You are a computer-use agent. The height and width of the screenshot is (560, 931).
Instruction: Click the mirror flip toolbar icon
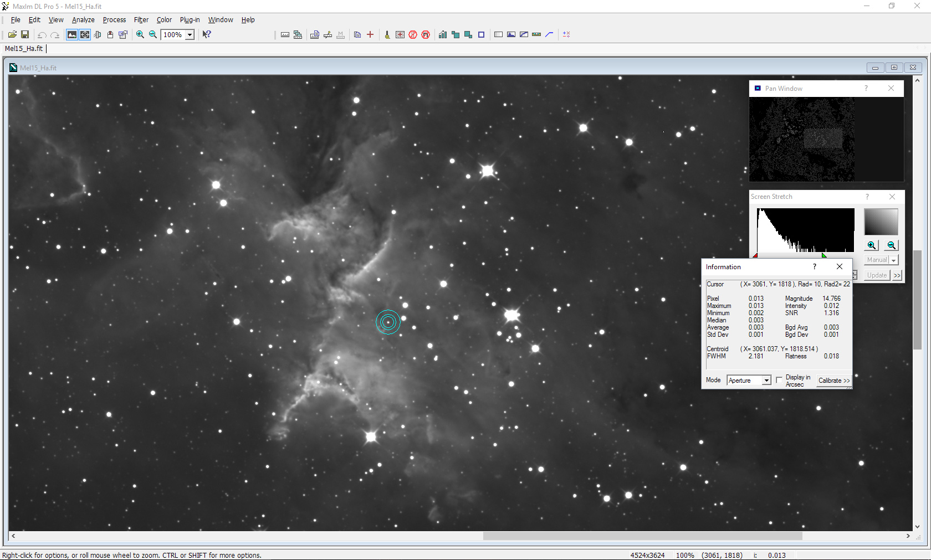pyautogui.click(x=98, y=34)
